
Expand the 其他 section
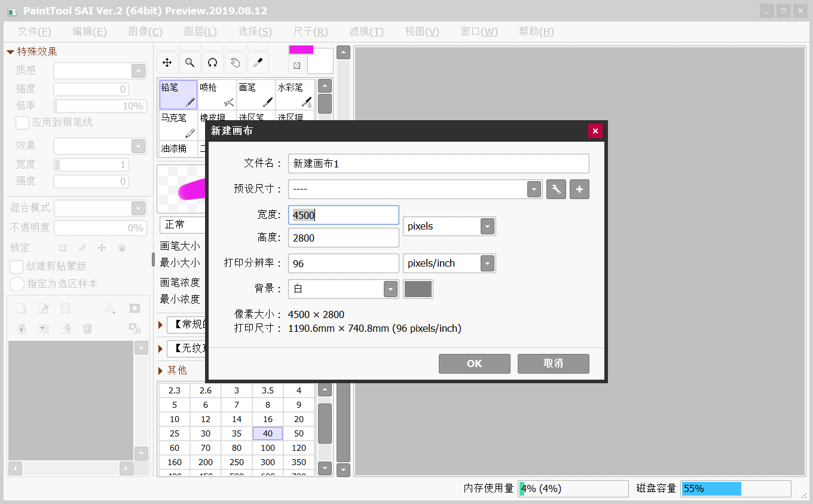click(x=160, y=371)
